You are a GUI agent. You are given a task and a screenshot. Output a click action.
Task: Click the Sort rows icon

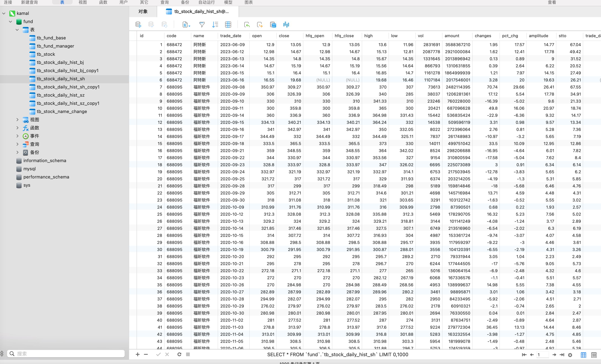tap(215, 24)
